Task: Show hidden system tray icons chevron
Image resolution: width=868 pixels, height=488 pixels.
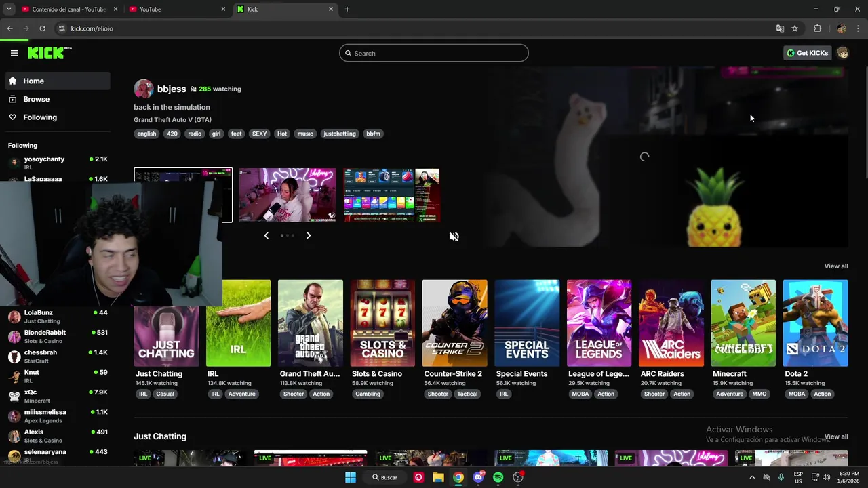Action: 751,477
